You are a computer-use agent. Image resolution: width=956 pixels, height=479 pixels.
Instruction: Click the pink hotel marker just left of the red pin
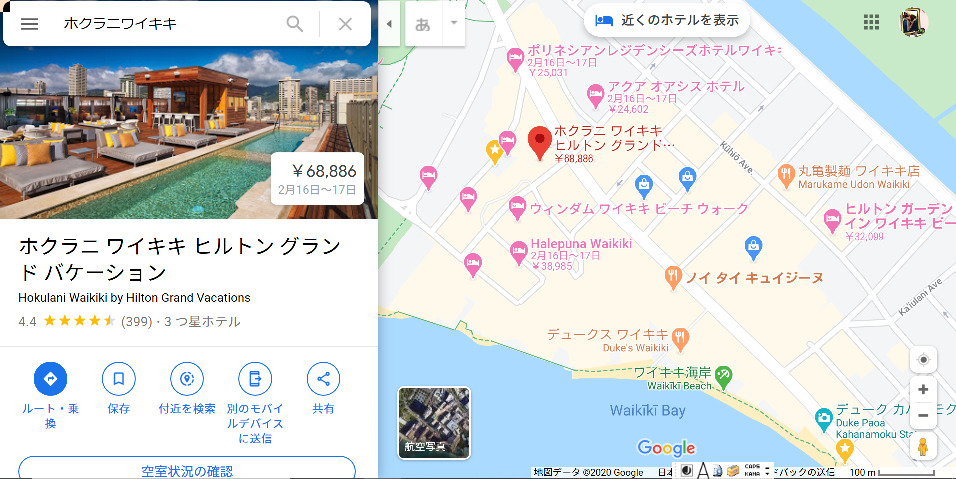click(507, 143)
